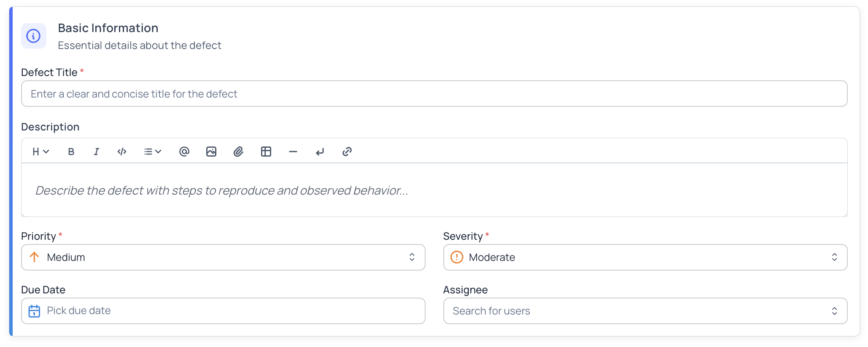The image size is (868, 347).
Task: Open the Severity dropdown showing Moderate
Action: point(645,257)
